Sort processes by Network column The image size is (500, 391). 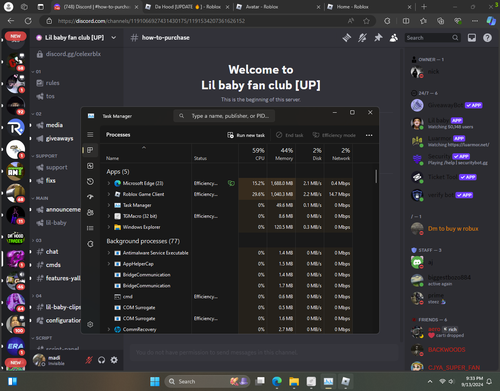pyautogui.click(x=338, y=154)
